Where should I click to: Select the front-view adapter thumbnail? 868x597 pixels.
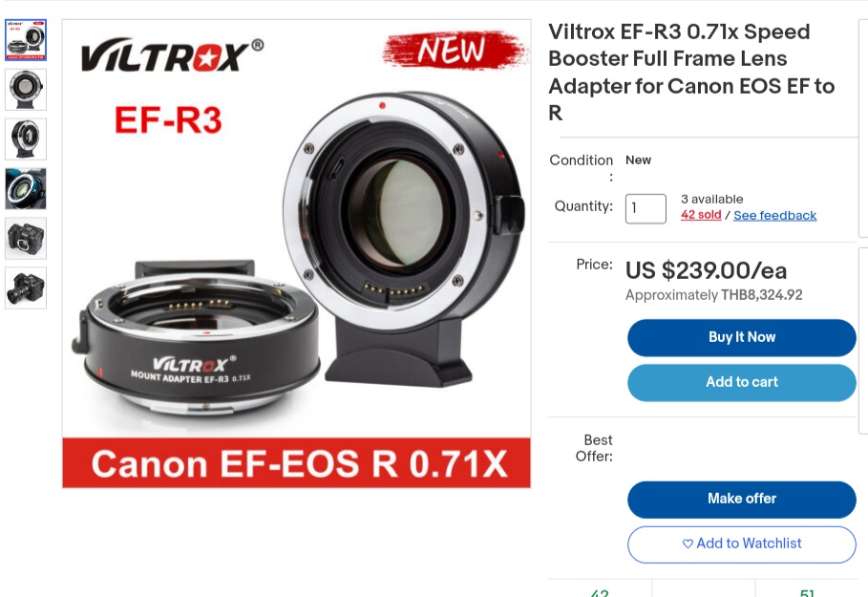26,90
